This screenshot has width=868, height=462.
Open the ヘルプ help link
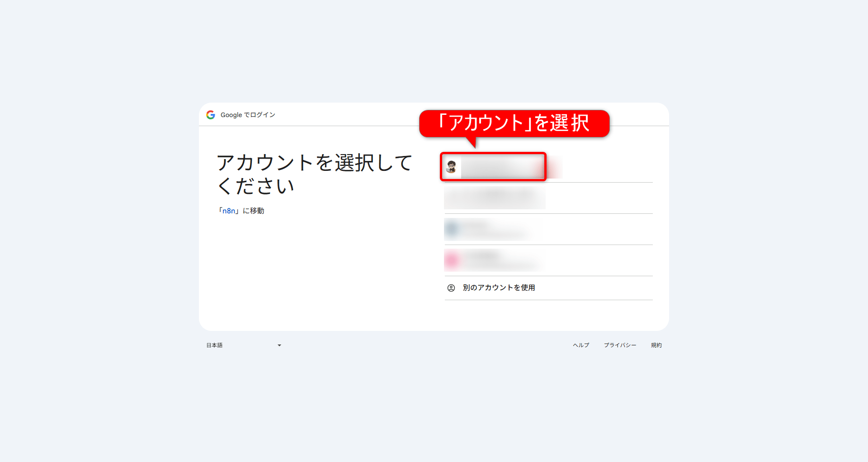581,345
